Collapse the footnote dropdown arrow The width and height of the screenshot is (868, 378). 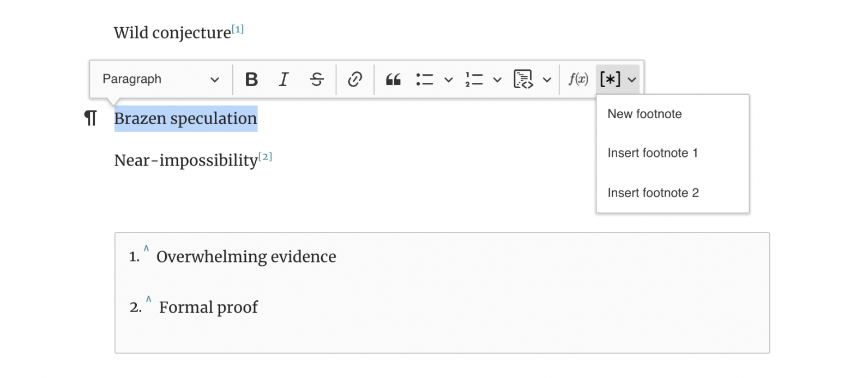pos(632,80)
